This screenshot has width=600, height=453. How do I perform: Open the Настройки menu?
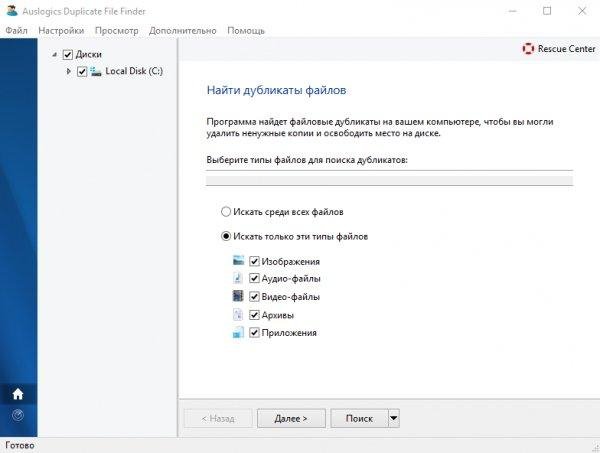pos(61,31)
